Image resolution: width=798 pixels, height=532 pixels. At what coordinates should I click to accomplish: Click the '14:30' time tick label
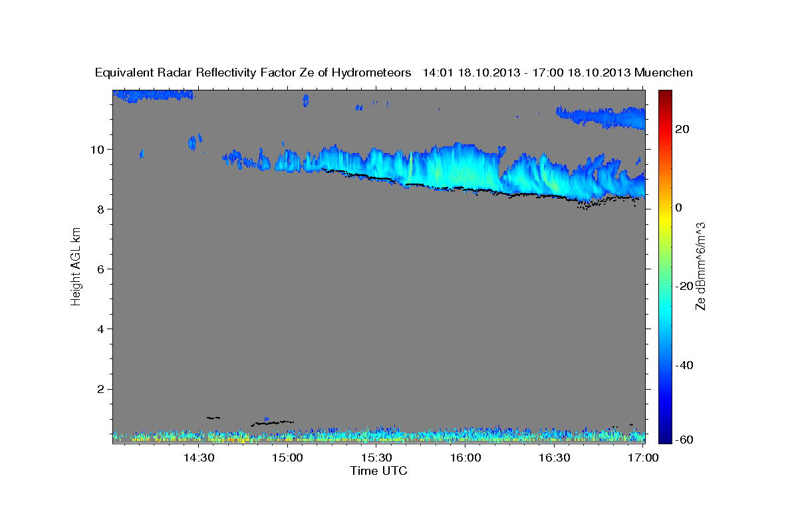pos(199,458)
